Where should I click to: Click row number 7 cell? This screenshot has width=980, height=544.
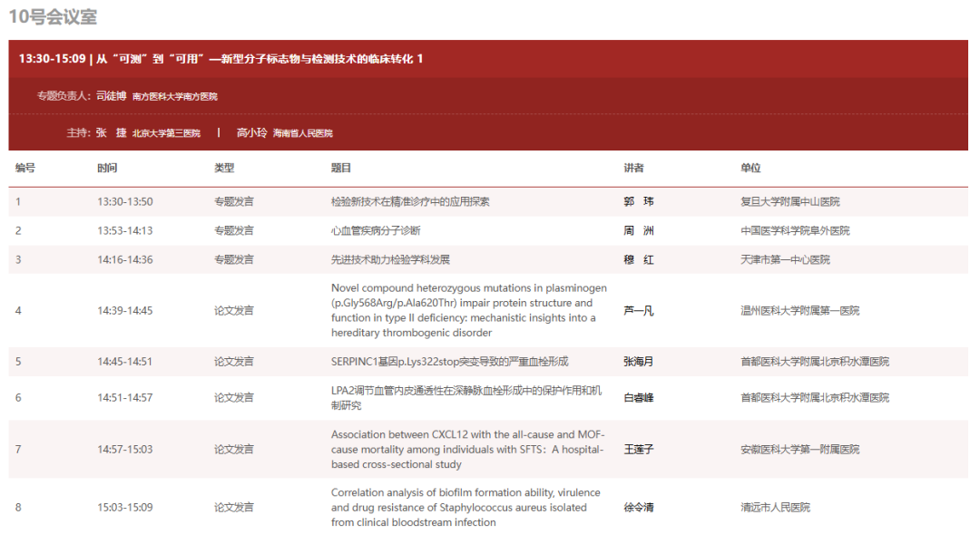pos(18,449)
